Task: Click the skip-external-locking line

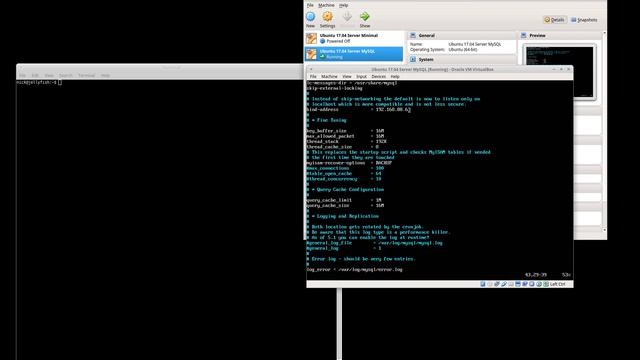Action: tap(334, 88)
